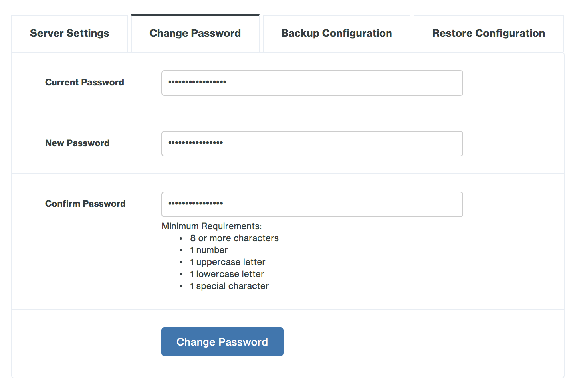575x392 pixels.
Task: Click the '1 lowercase letter' requirement
Action: coord(227,274)
